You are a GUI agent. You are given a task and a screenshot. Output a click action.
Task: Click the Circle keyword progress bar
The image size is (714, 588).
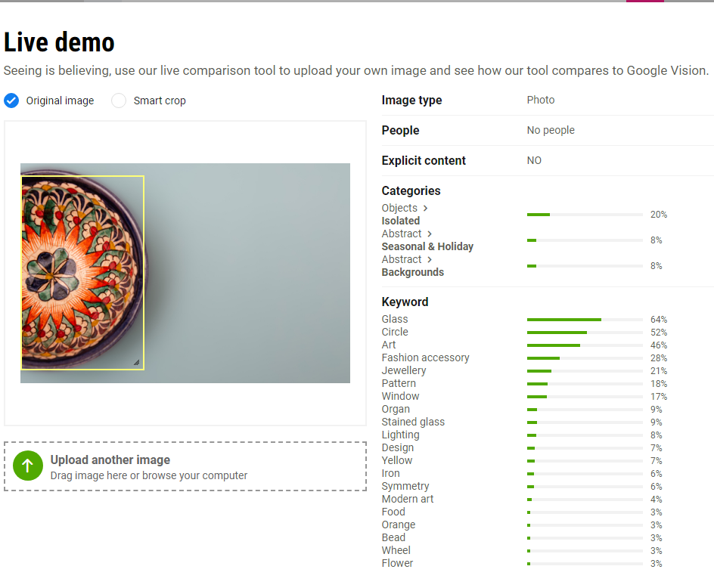[584, 333]
